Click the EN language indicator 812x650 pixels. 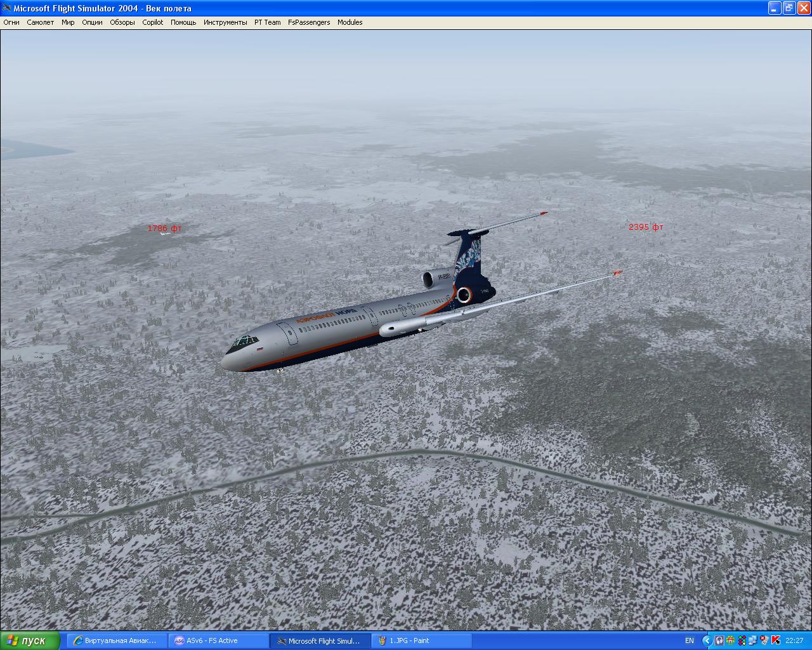click(x=690, y=640)
